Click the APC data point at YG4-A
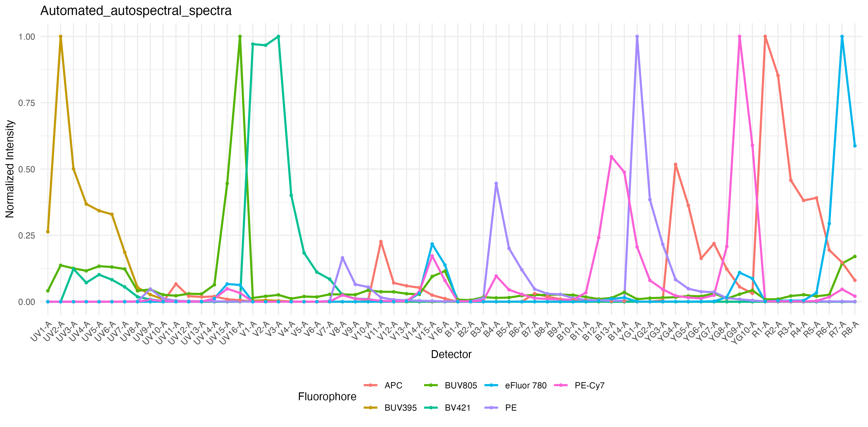The image size is (868, 427). coord(675,165)
